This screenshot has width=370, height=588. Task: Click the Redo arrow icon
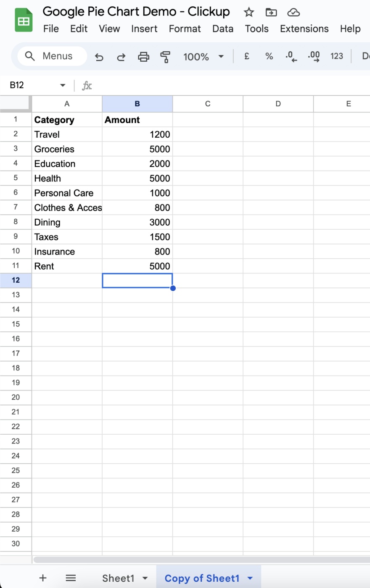[x=121, y=57]
